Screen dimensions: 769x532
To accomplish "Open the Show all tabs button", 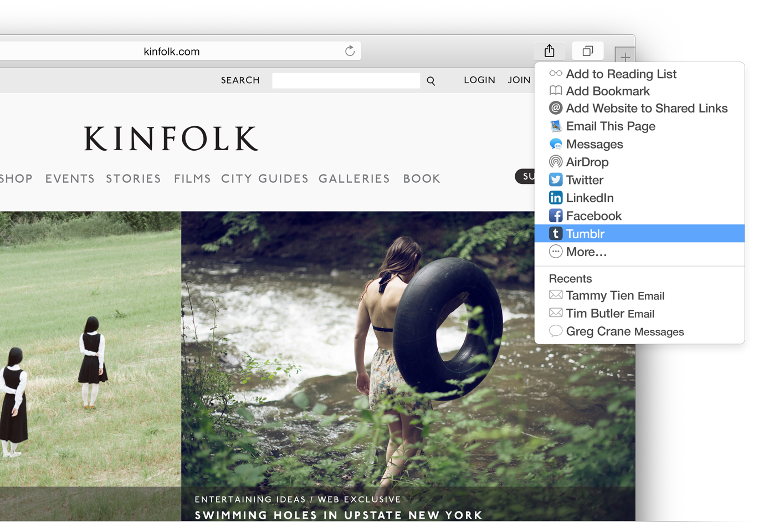I will click(x=588, y=51).
